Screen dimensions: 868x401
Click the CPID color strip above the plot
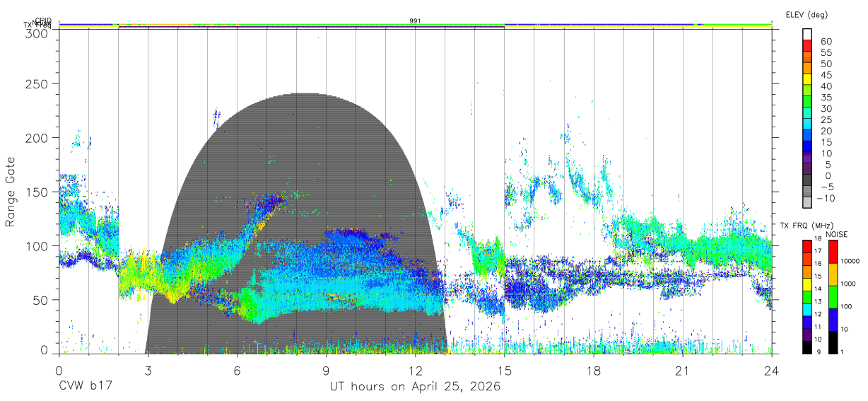(x=416, y=24)
